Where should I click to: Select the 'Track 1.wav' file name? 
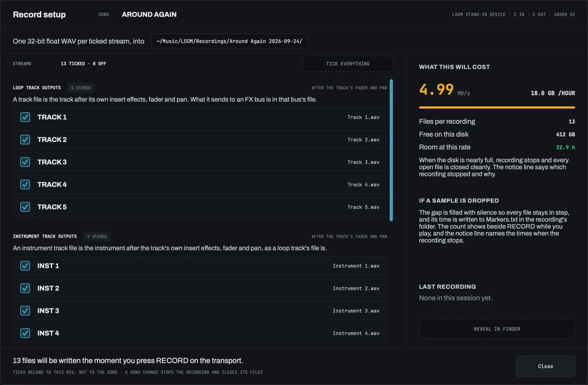[x=363, y=117]
